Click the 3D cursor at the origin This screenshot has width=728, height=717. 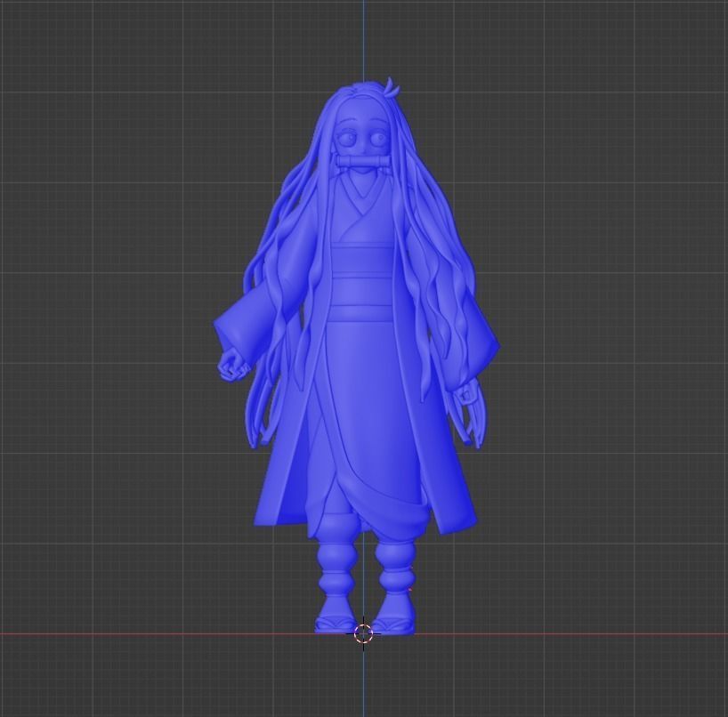[363, 633]
